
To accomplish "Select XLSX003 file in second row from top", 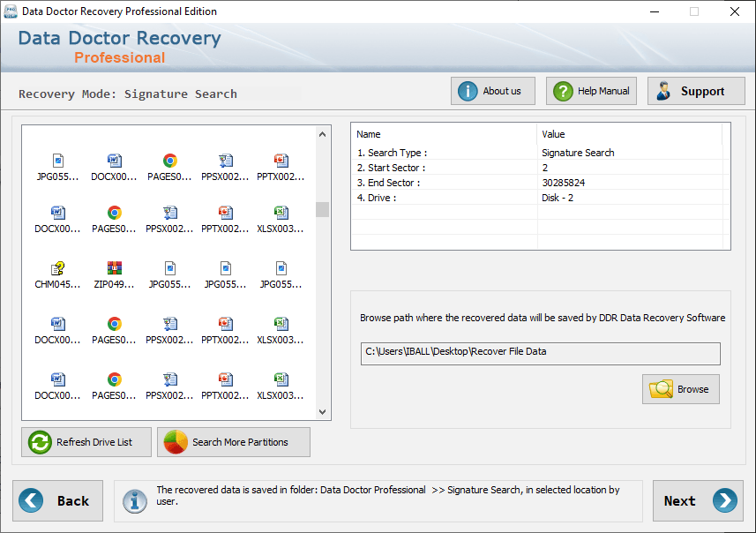I will (281, 220).
